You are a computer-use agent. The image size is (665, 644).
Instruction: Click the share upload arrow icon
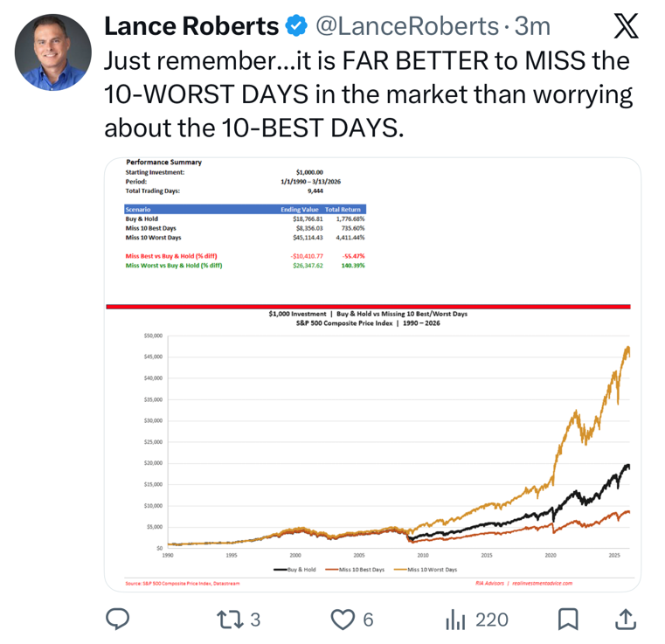click(x=625, y=620)
